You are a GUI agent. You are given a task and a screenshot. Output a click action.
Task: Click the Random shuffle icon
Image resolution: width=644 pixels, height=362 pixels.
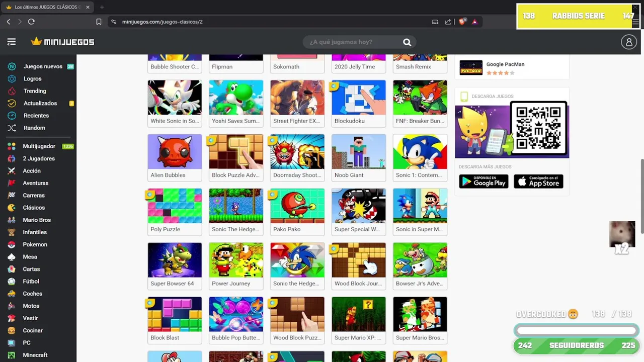coord(12,128)
